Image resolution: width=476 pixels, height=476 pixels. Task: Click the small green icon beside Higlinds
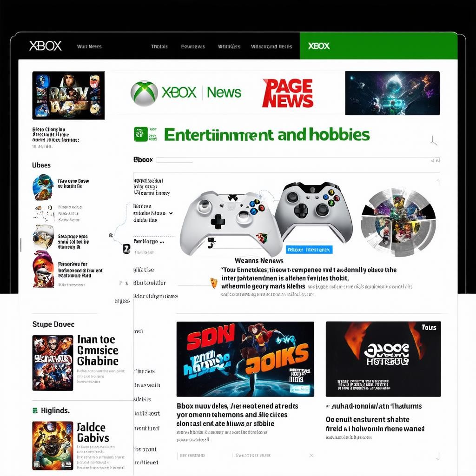[35, 411]
